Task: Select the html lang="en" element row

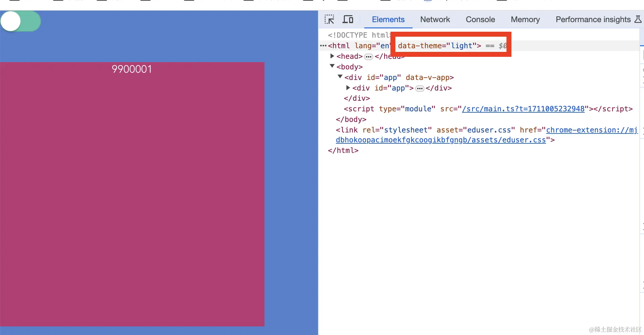Action: click(x=479, y=46)
